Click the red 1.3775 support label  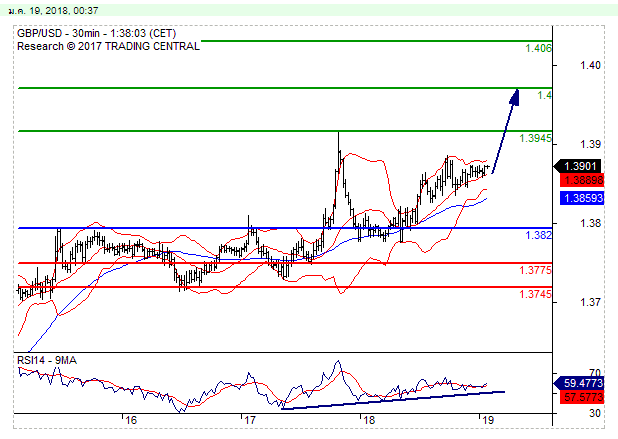click(536, 270)
